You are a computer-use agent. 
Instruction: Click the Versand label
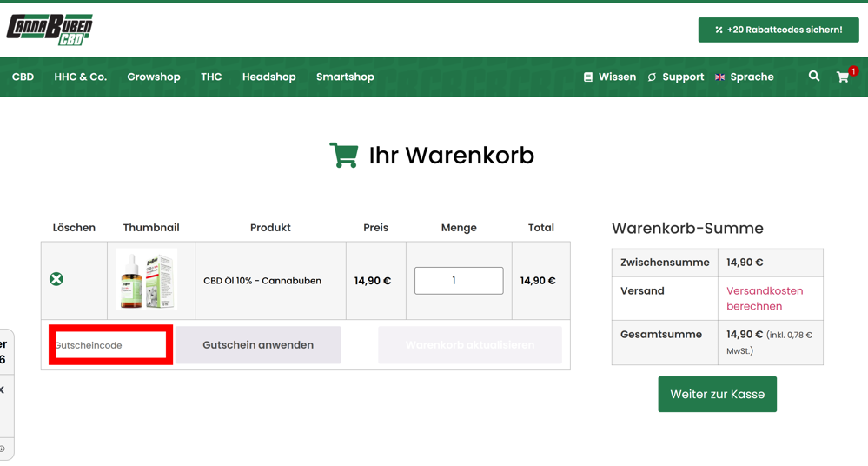pyautogui.click(x=642, y=290)
